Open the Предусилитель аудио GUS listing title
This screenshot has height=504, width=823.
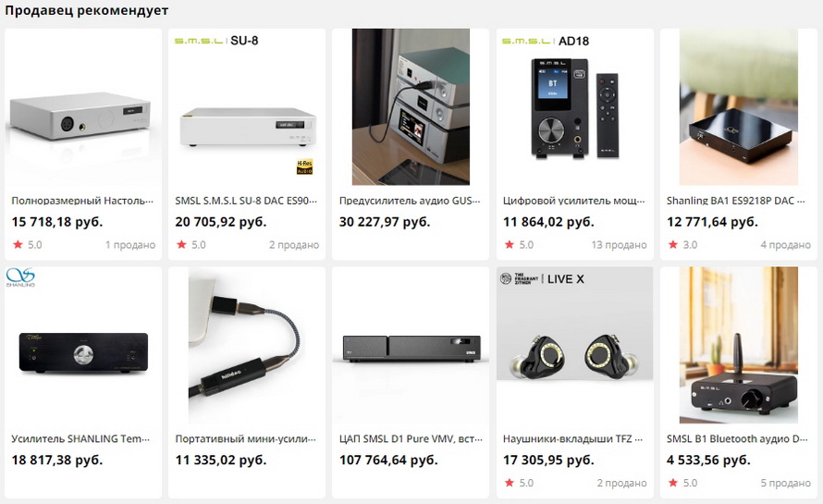[410, 201]
